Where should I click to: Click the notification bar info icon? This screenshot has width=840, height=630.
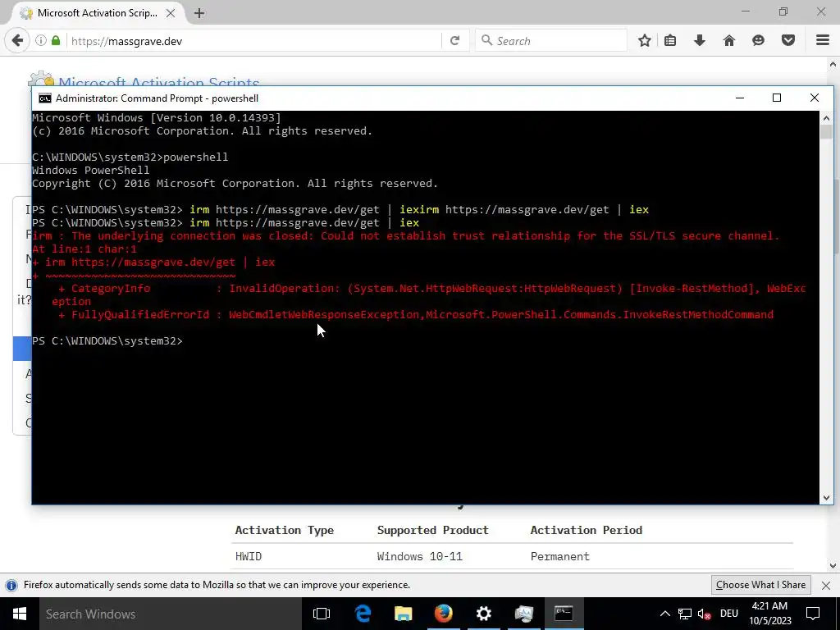(x=11, y=585)
